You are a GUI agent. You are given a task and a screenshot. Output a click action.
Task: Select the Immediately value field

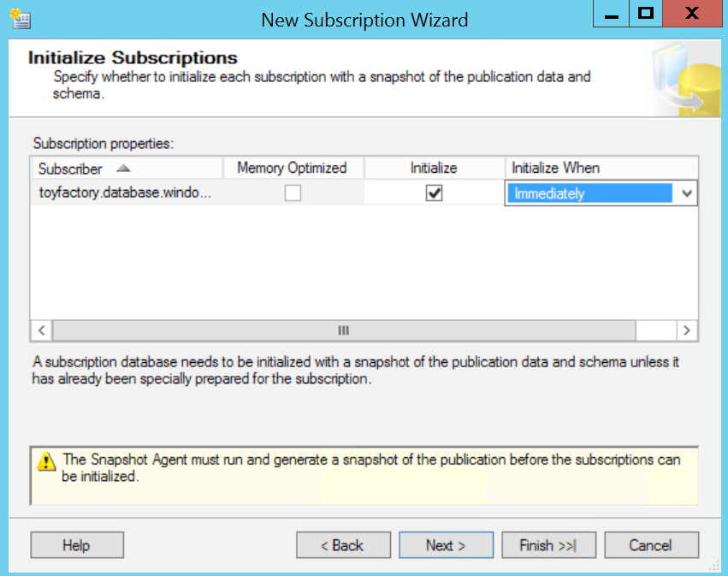(x=590, y=194)
